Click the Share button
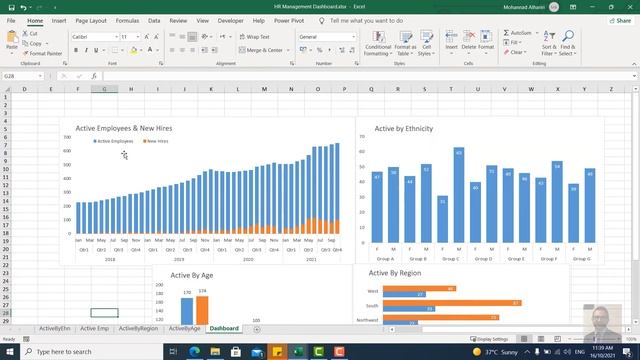640x360 pixels. [620, 20]
